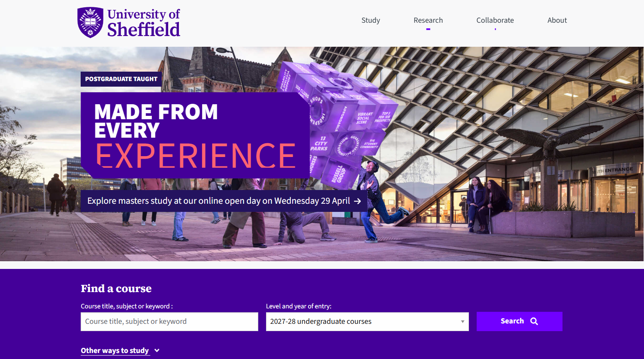
Task: Click the magnifier icon in Search button
Action: coord(534,321)
